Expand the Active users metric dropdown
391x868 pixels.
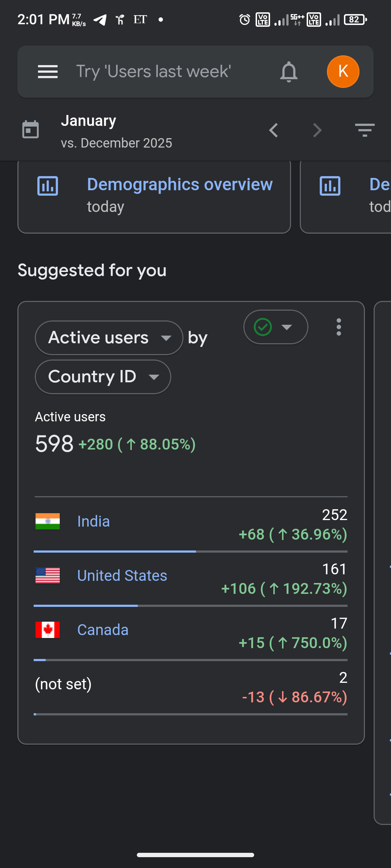109,338
